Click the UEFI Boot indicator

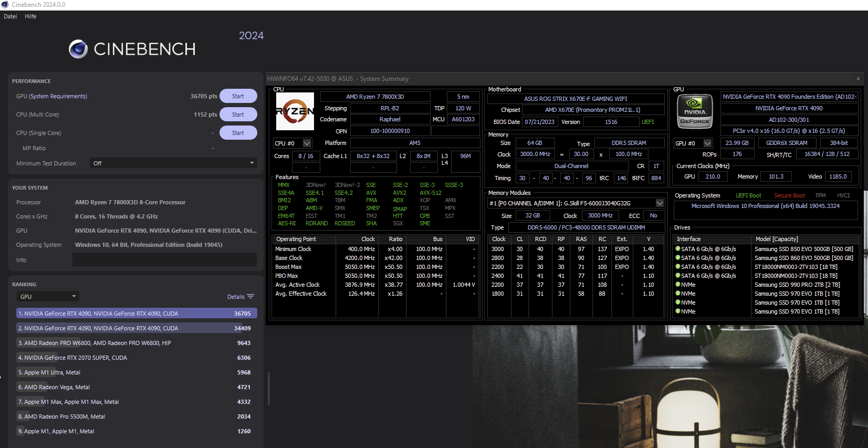(x=748, y=195)
